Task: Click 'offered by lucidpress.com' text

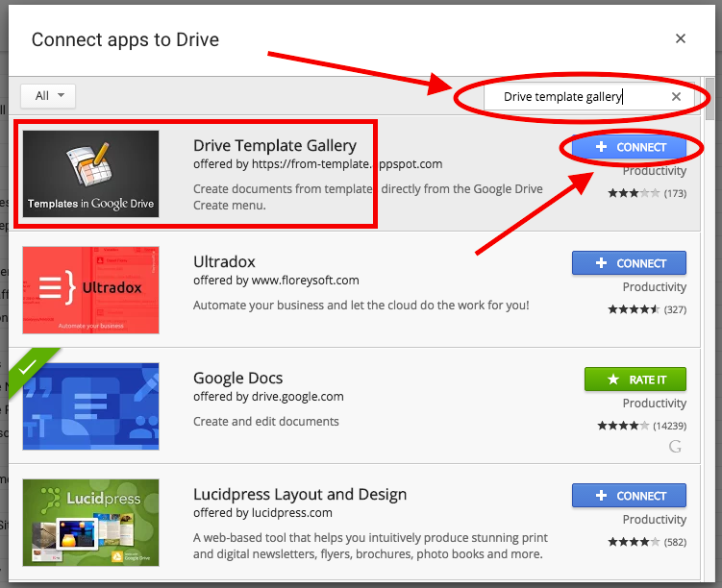Action: click(262, 513)
